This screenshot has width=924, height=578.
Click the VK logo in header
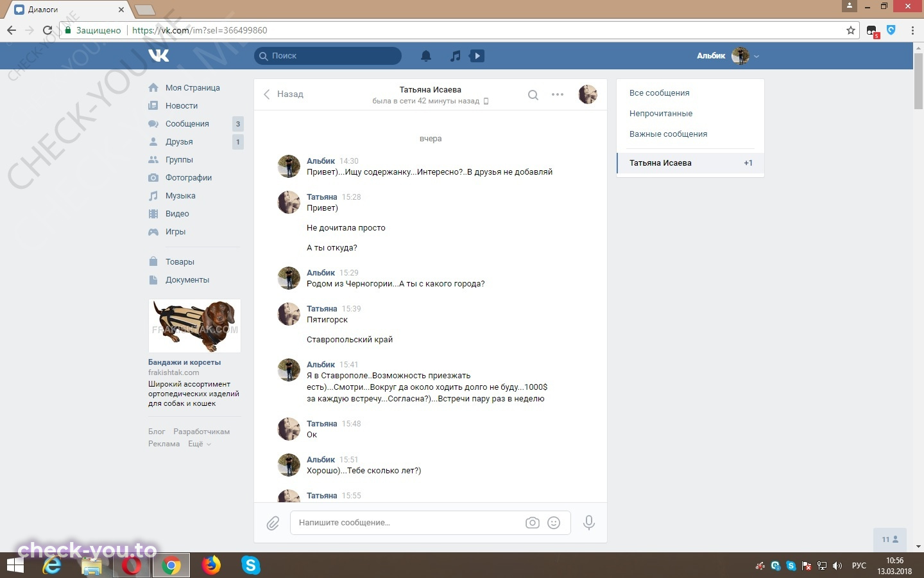click(x=158, y=56)
